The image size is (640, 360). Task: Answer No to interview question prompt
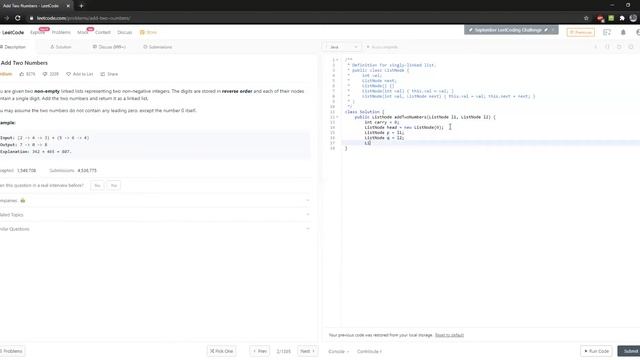click(114, 186)
